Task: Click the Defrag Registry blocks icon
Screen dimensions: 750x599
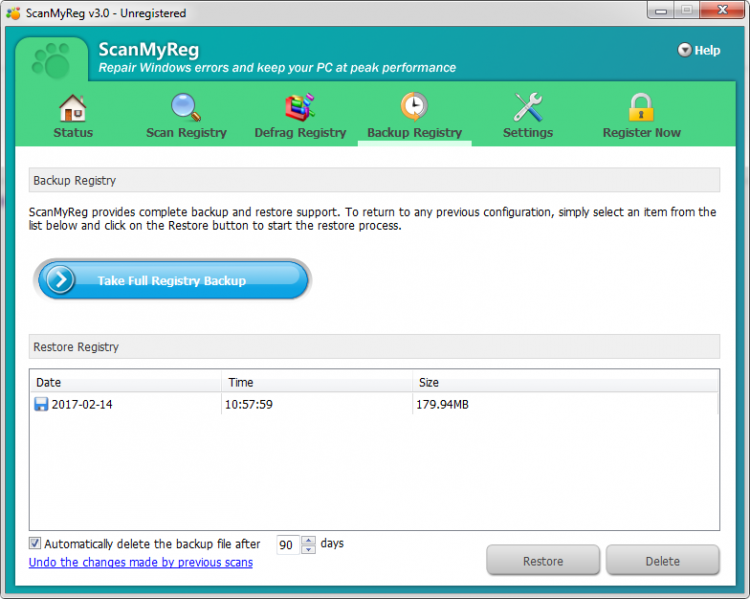Action: pyautogui.click(x=300, y=107)
